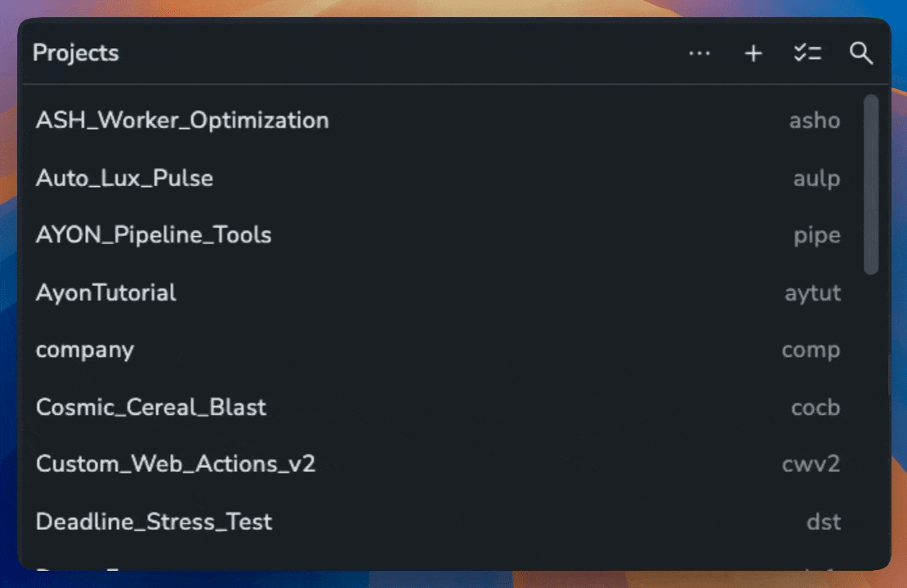
Task: Click the company project entry
Action: 85,350
